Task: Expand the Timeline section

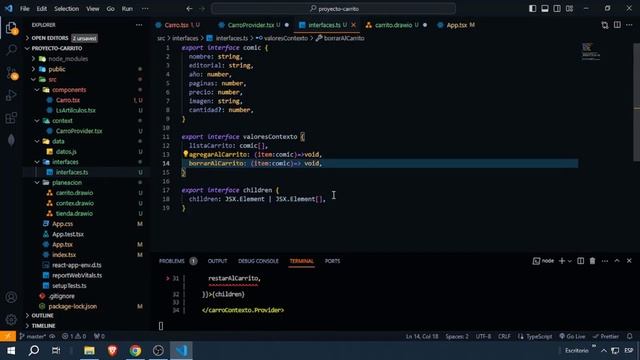Action: 43,326
